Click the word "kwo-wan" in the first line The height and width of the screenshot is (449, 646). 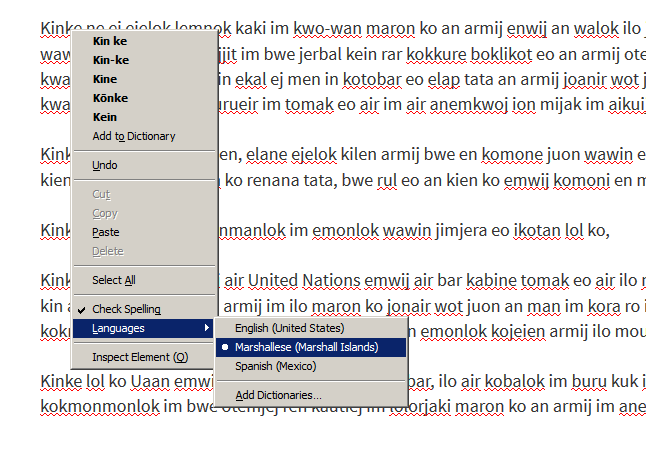328,28
